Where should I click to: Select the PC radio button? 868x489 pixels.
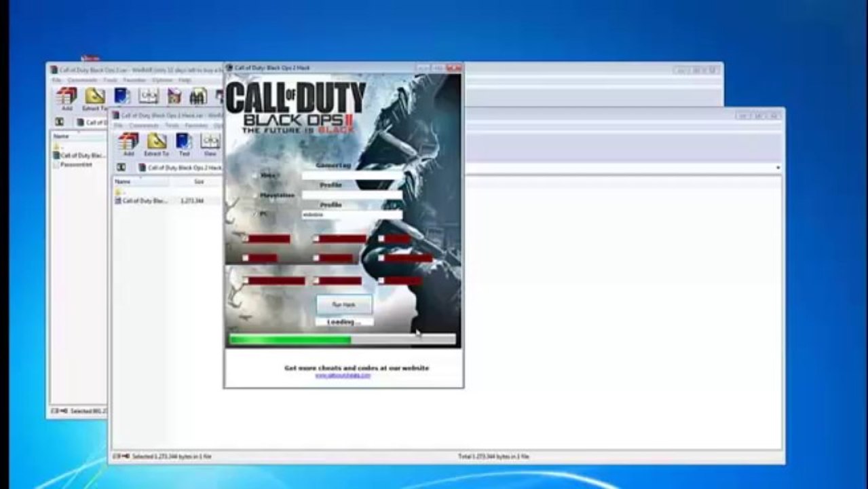256,215
